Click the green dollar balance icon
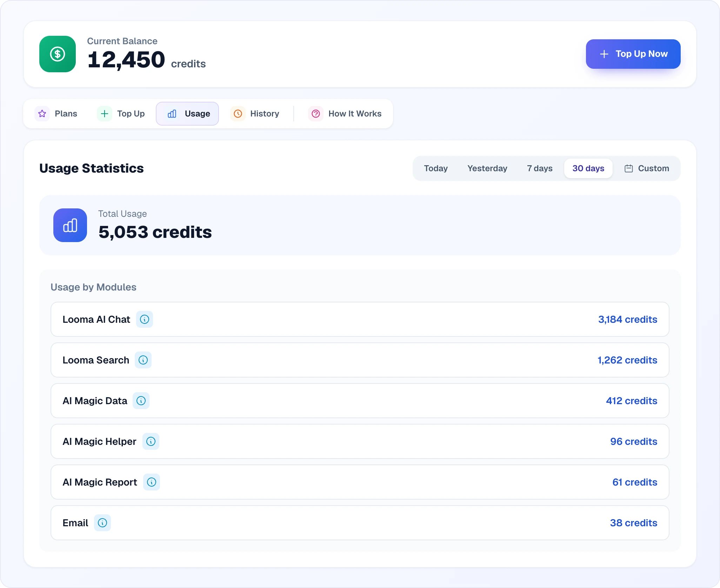Screen dimensions: 720x588 click(x=58, y=54)
